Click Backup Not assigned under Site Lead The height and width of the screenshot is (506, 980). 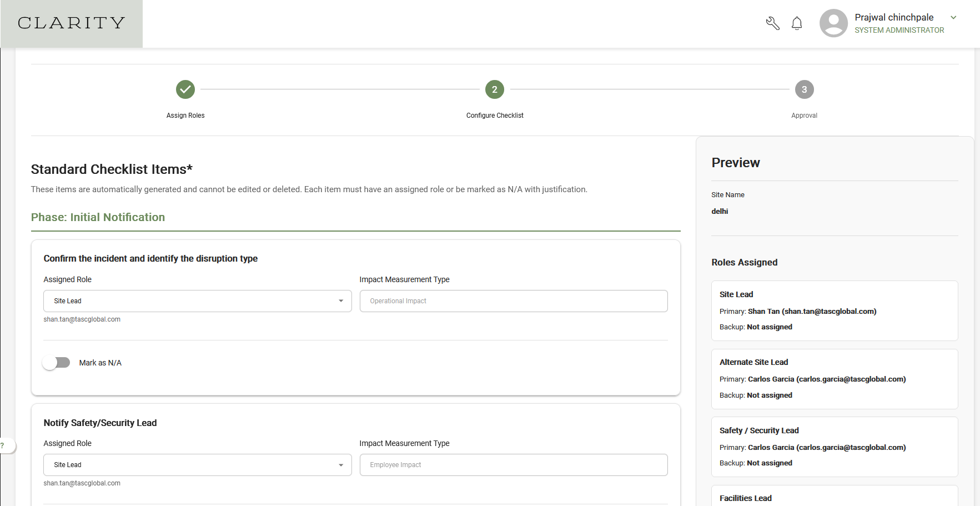(x=756, y=327)
